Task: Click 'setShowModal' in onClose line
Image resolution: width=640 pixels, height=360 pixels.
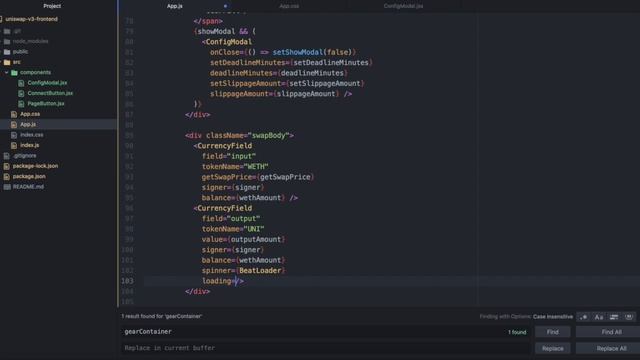Action: [298, 52]
